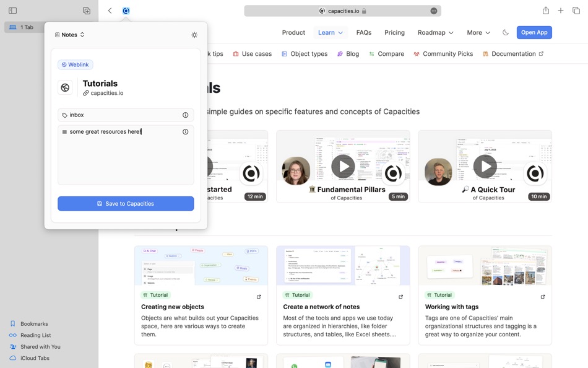
Task: Play the A Quick Tour video
Action: coord(485,167)
